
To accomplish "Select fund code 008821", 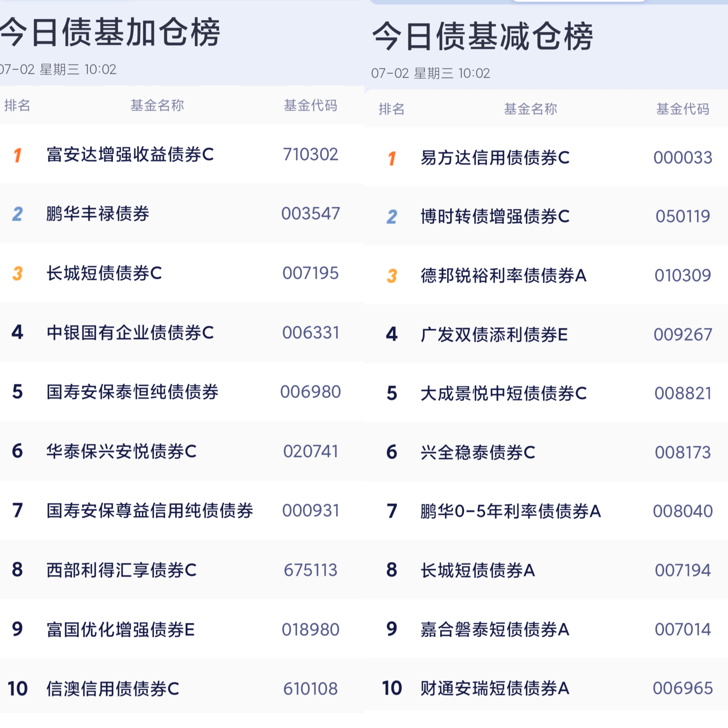I will [x=683, y=393].
